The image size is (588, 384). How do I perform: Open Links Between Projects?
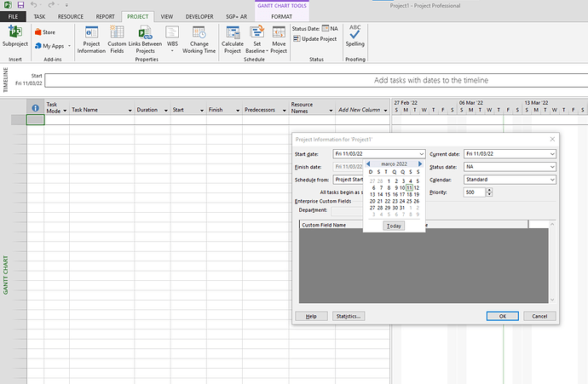click(145, 40)
